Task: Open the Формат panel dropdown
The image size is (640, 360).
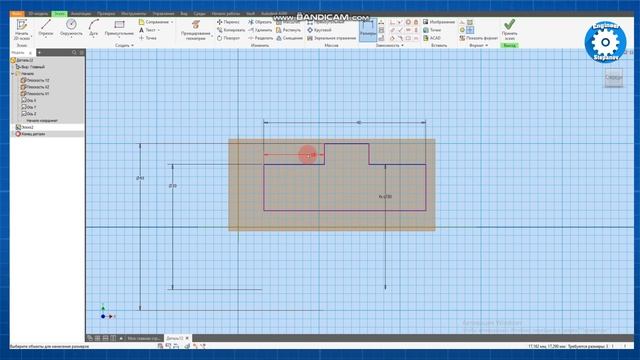Action: coord(478,45)
